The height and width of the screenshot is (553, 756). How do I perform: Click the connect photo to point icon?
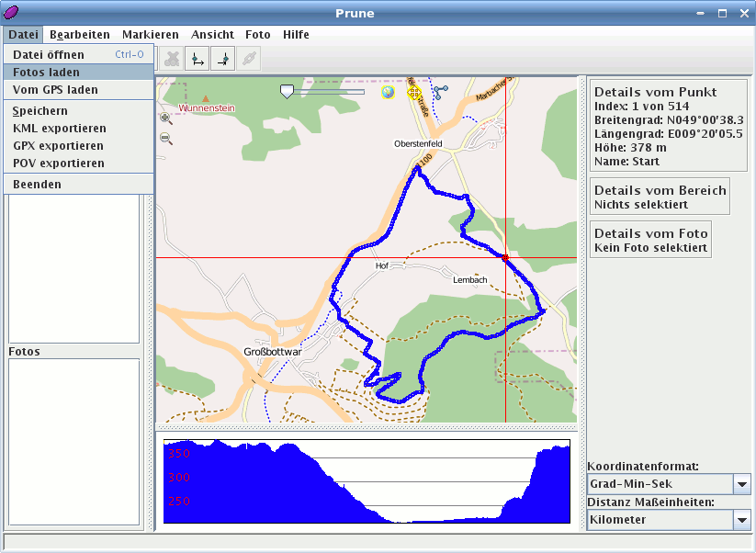click(249, 59)
